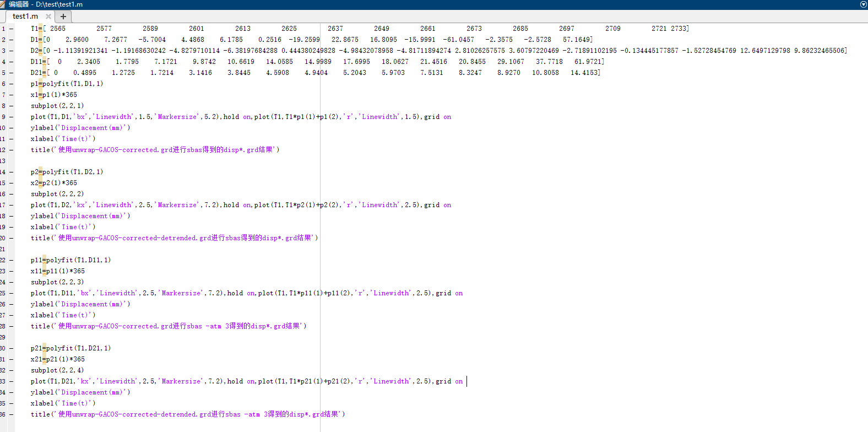Click the D11=[ array definition line
Viewport: 868px width, 432px height.
click(x=317, y=62)
